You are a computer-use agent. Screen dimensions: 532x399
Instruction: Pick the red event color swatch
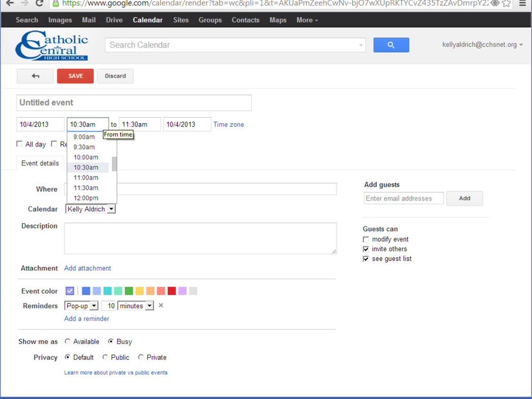[x=172, y=291]
